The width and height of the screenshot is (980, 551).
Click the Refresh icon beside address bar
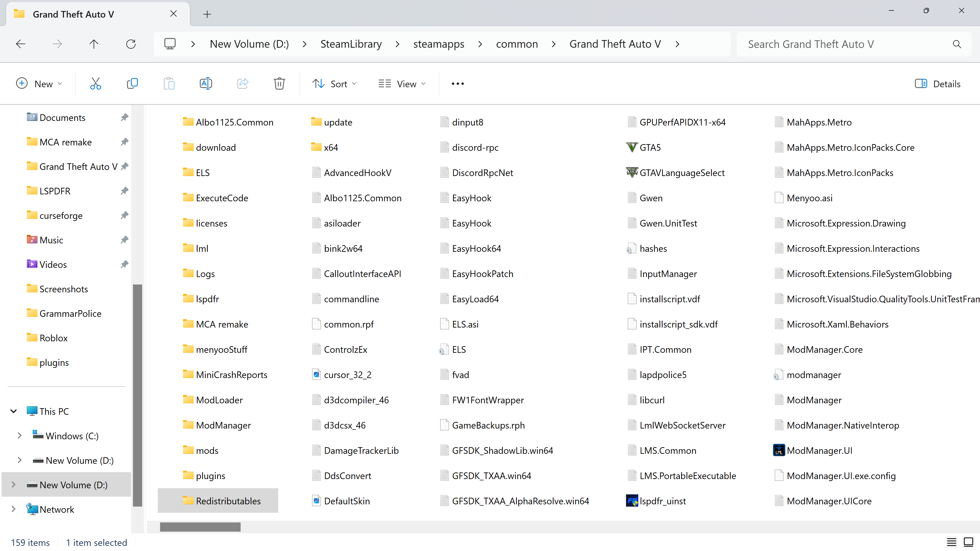tap(131, 44)
